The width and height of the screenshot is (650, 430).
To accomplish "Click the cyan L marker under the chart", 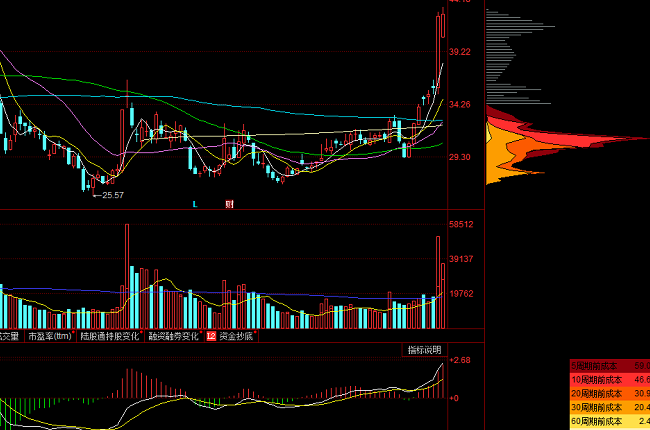I will (195, 204).
